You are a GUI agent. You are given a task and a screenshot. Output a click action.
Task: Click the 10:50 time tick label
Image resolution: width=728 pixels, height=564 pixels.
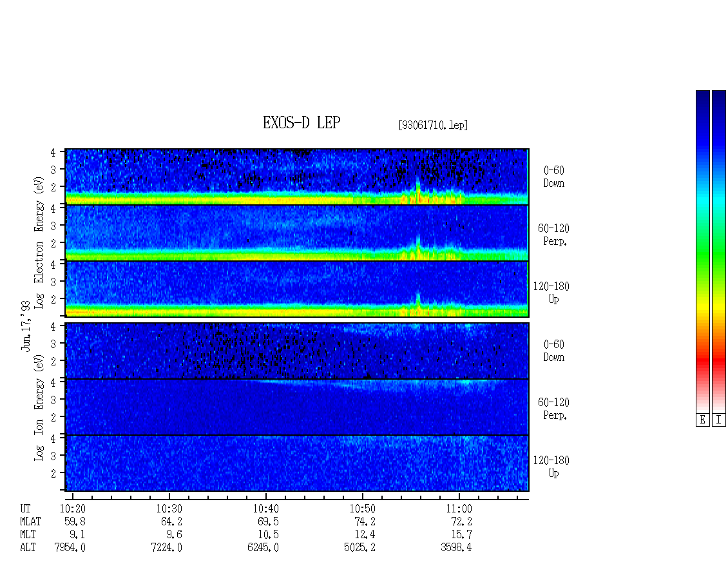363,509
